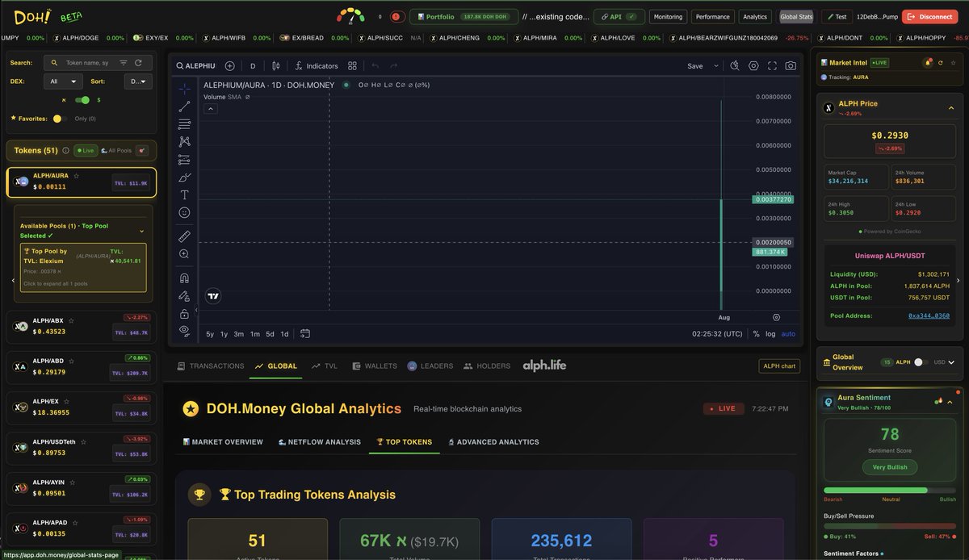Open the forecasting and measurement tools
This screenshot has height=560, width=969.
pyautogui.click(x=184, y=159)
